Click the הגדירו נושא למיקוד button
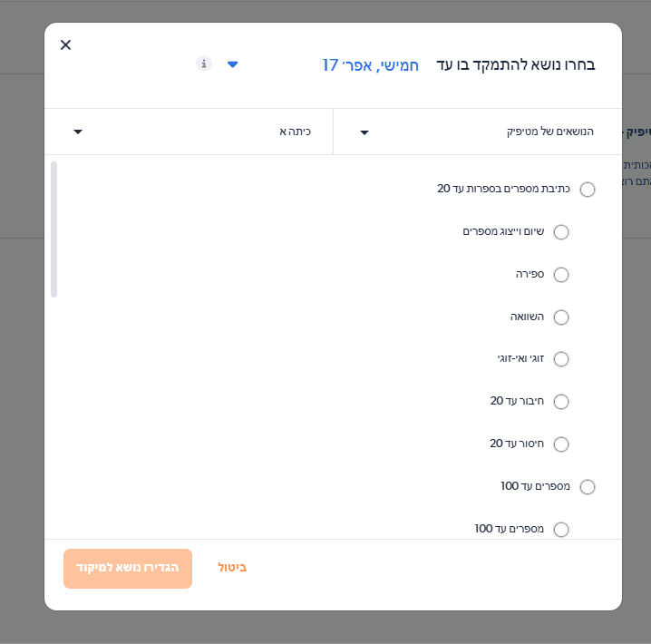The height and width of the screenshot is (644, 651). (x=128, y=569)
